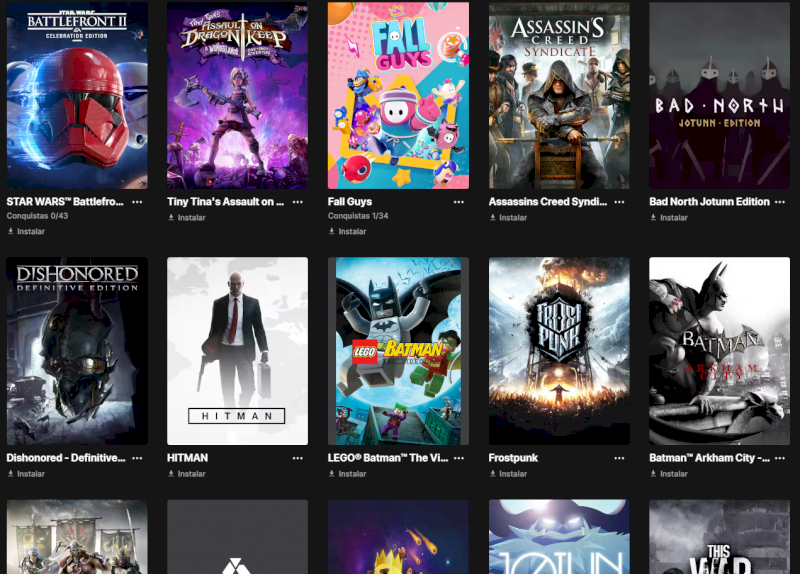Click the 'Bad North Jotunn Edition' title
Viewport: 800px width, 574px height.
709,202
